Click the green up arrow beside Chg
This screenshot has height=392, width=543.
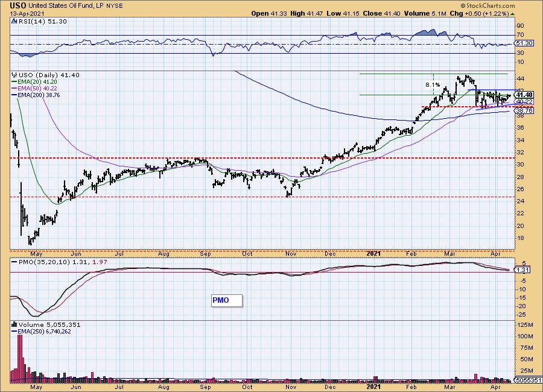(x=513, y=14)
